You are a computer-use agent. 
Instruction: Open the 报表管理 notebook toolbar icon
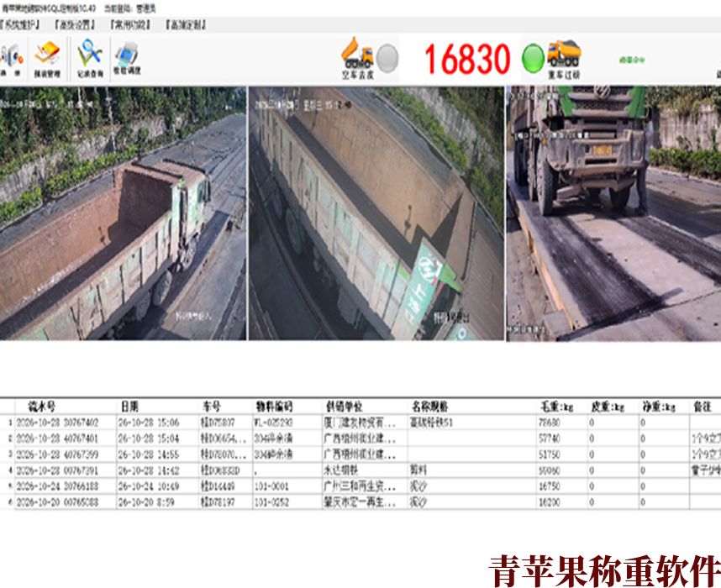point(47,59)
